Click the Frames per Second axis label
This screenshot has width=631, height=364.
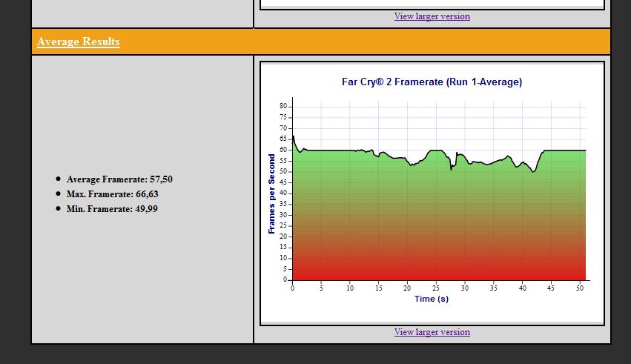(x=271, y=193)
